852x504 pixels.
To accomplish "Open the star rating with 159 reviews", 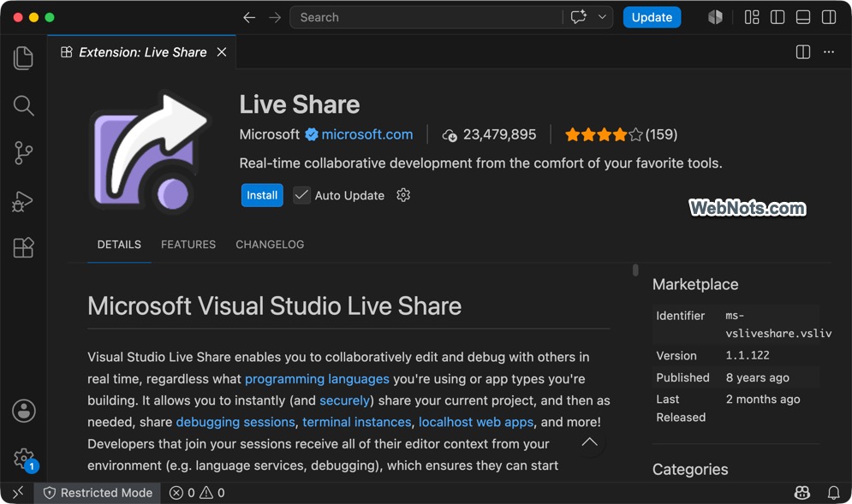I will [621, 134].
